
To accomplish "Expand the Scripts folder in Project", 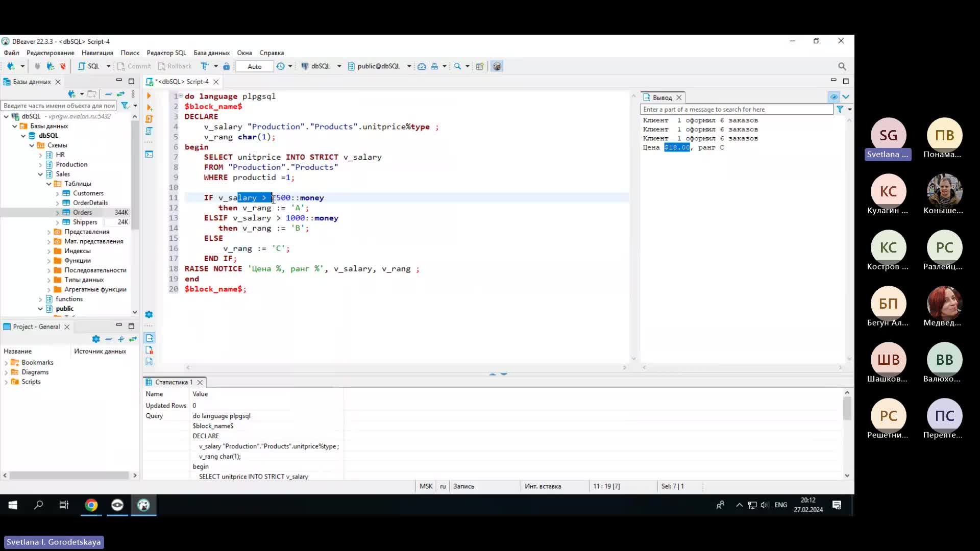I will click(x=6, y=382).
